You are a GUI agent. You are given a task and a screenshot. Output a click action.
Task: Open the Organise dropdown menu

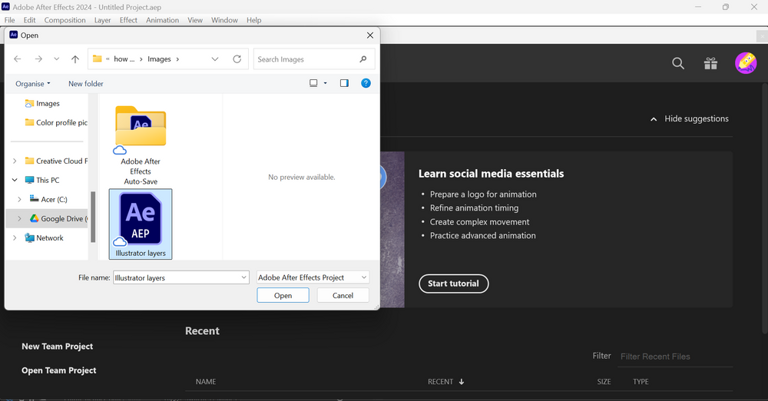[33, 84]
